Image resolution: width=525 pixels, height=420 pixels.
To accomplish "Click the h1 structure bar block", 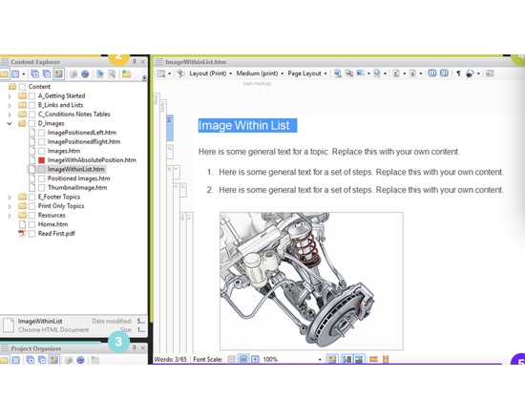I will tap(170, 128).
